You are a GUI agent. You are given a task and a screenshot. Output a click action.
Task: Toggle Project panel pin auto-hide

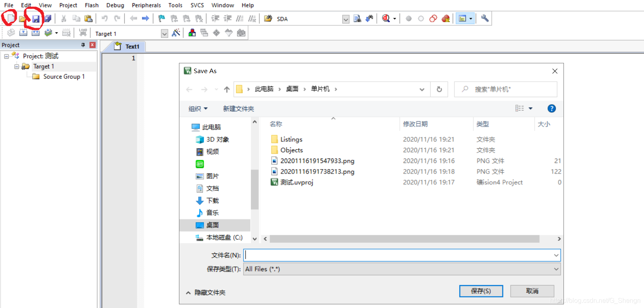(83, 45)
